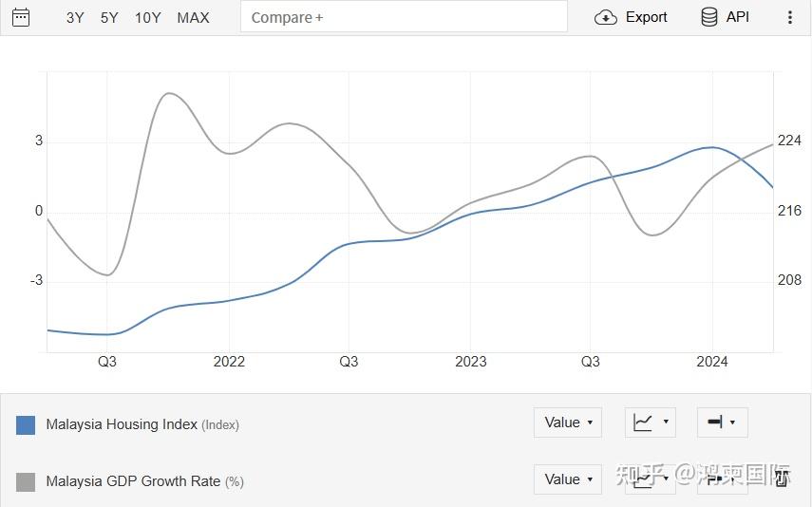The width and height of the screenshot is (812, 507).
Task: Open the calendar date picker
Action: tap(21, 17)
